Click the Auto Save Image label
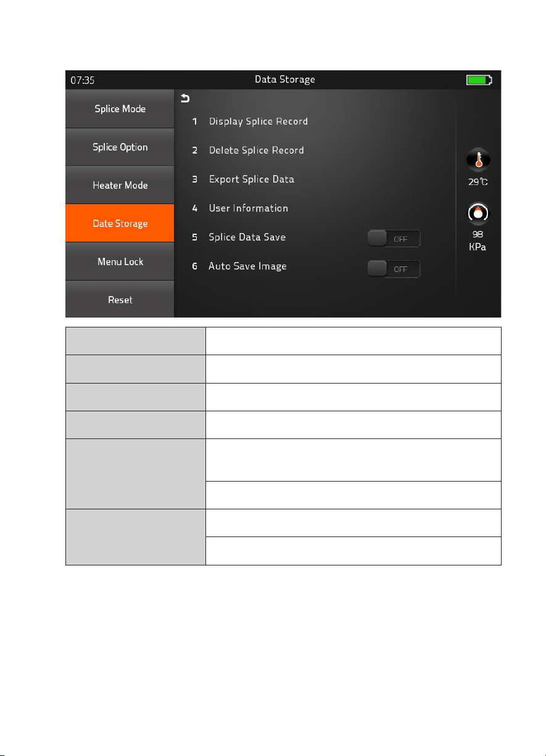The height and width of the screenshot is (756, 546). pos(247,266)
